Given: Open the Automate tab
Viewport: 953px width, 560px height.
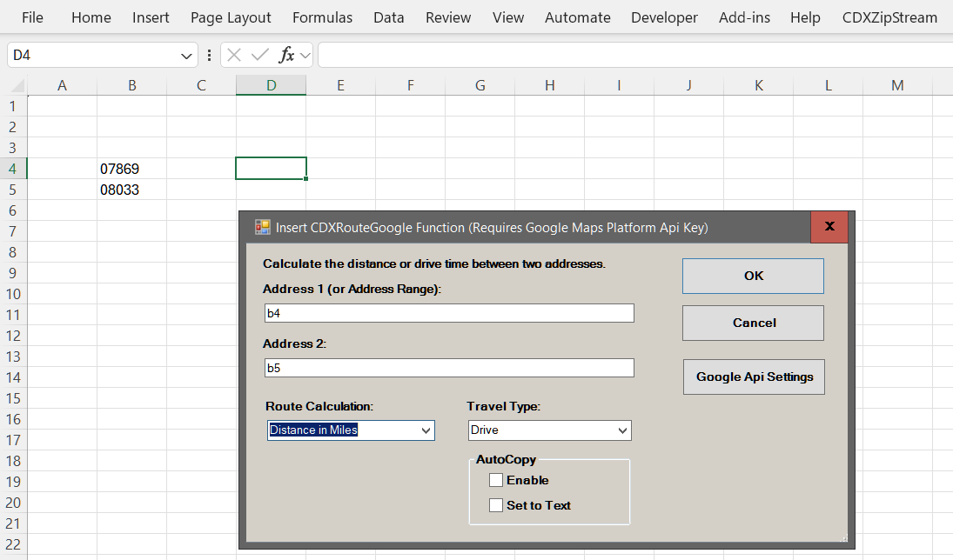Looking at the screenshot, I should click(577, 17).
